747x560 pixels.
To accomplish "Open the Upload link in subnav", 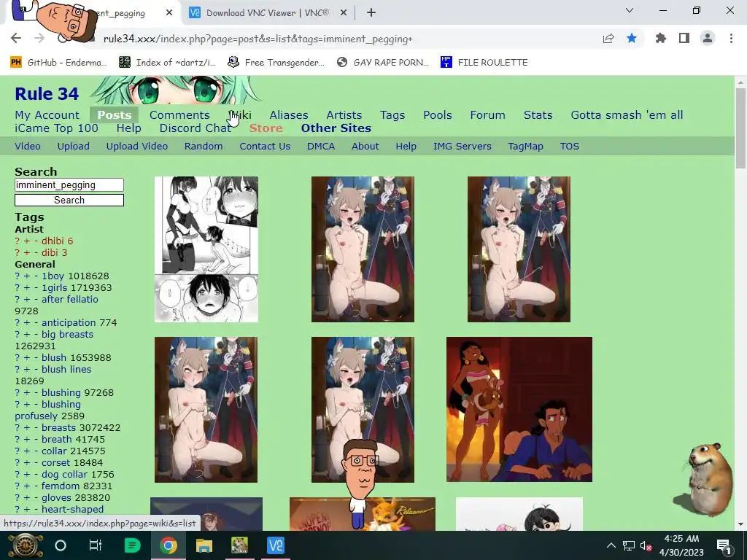I will coord(74,146).
